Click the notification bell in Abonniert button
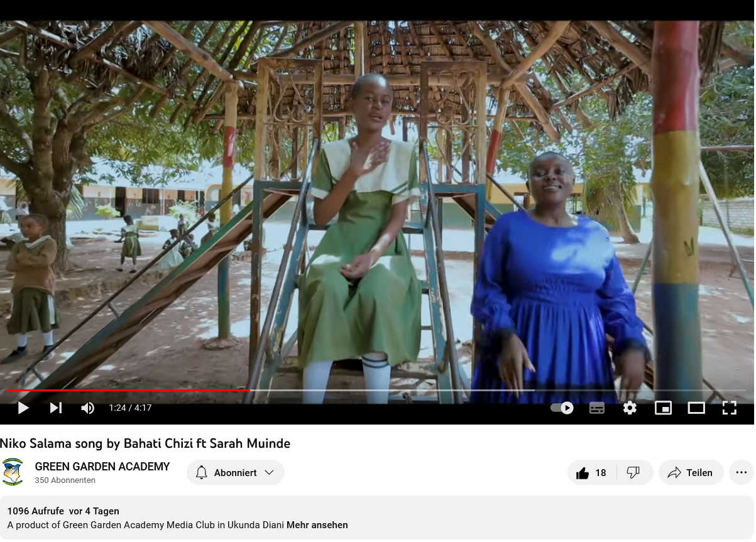The height and width of the screenshot is (542, 756). tap(202, 472)
